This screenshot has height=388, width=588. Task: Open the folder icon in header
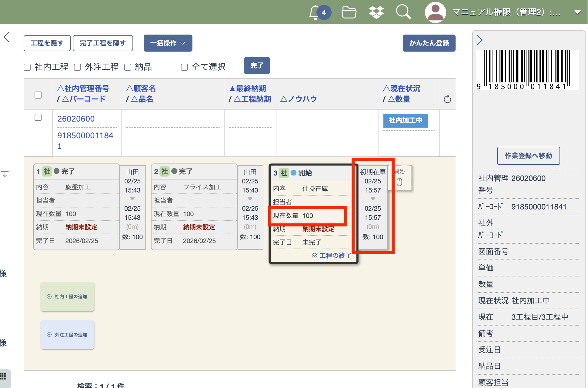(349, 12)
